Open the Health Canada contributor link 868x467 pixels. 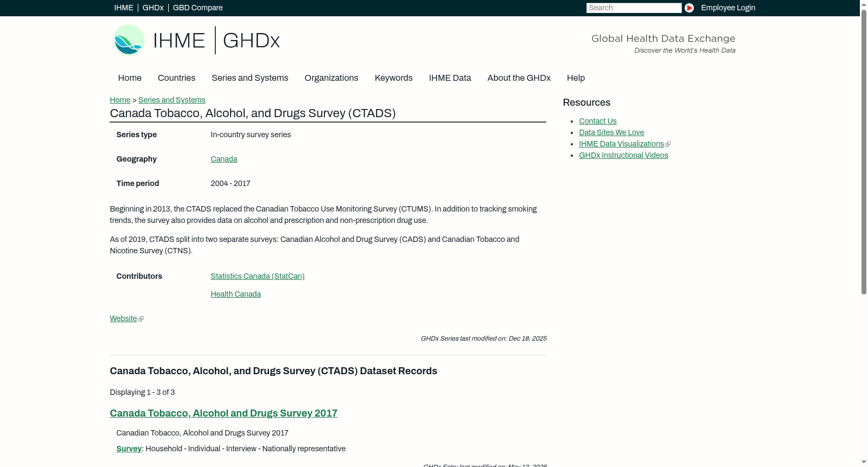click(235, 294)
